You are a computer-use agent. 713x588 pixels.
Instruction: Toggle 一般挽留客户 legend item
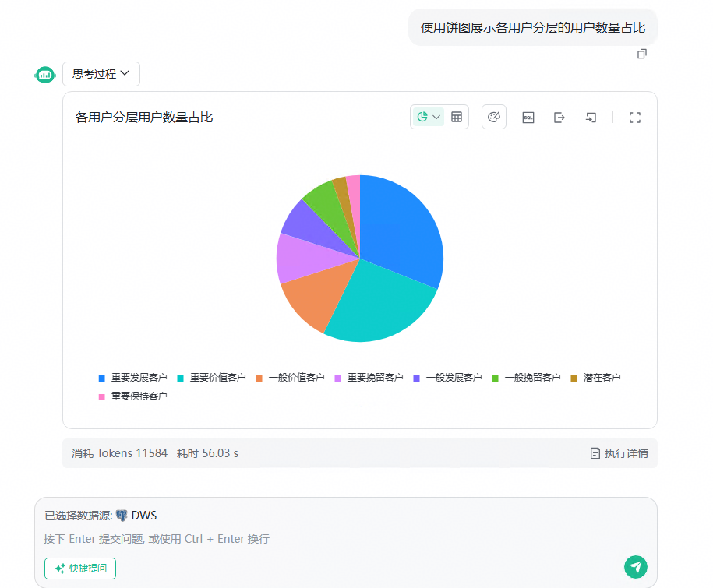pyautogui.click(x=526, y=378)
